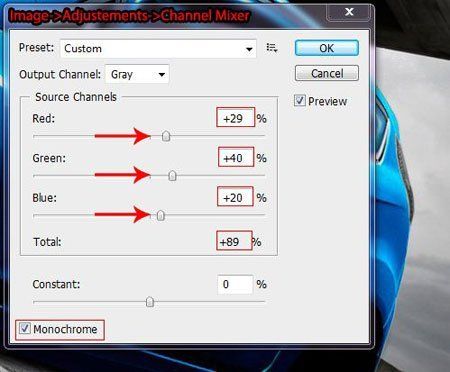Click the Green percentage field +40

[236, 157]
